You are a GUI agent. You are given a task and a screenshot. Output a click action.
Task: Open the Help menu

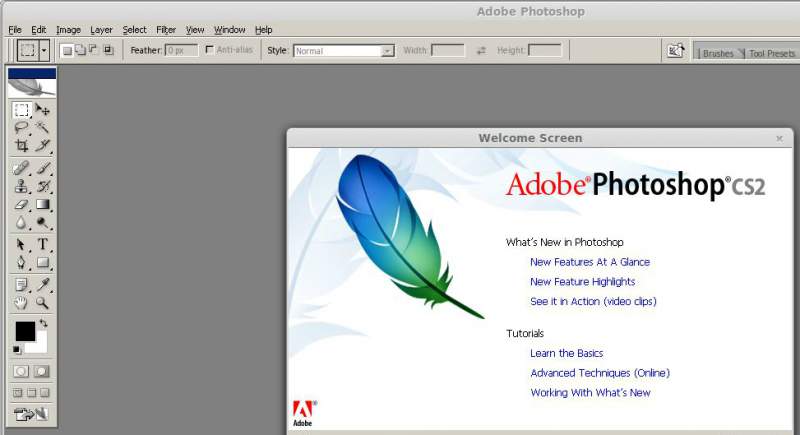click(263, 30)
